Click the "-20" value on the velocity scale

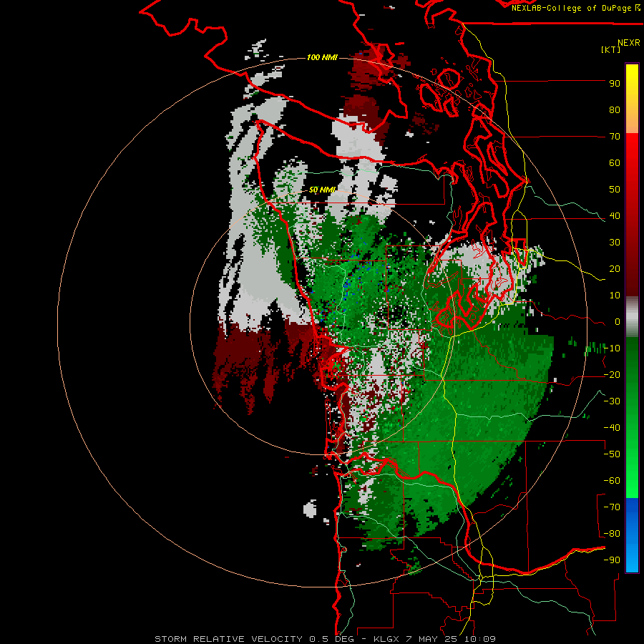click(x=612, y=375)
